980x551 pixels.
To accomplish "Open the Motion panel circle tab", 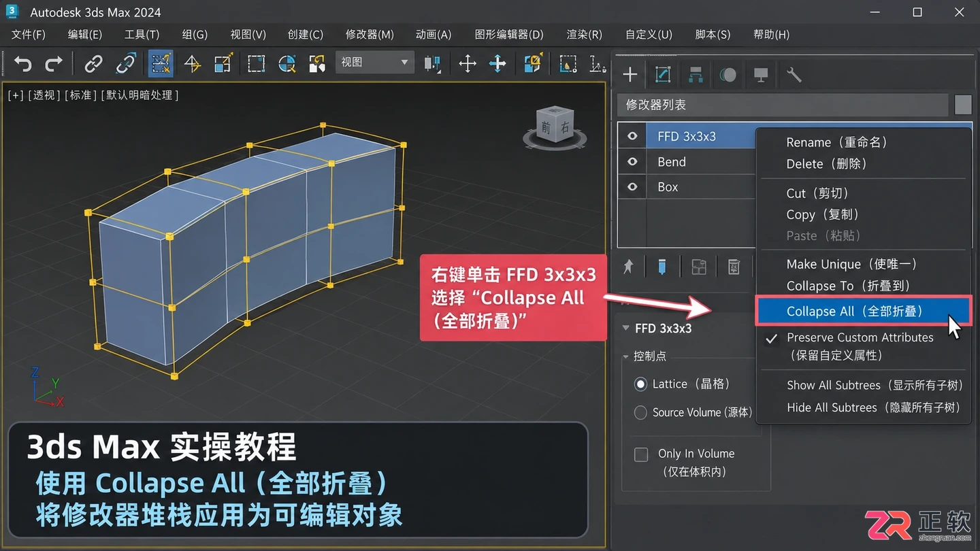I will click(728, 75).
